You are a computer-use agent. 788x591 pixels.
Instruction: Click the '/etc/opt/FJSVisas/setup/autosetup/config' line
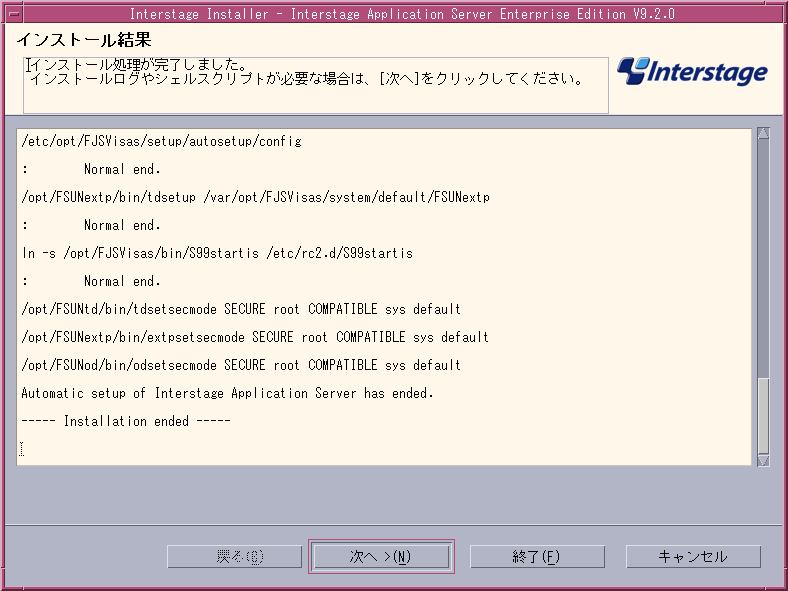(x=161, y=141)
